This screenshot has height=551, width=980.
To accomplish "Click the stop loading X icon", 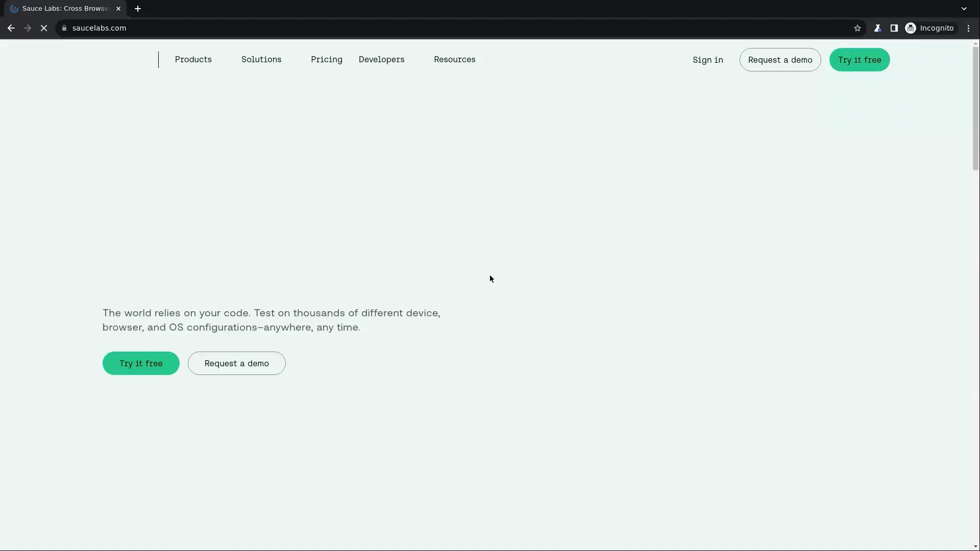I will pos(44,28).
